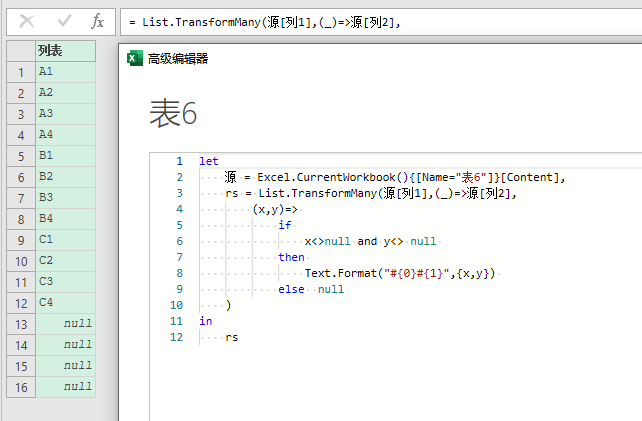The image size is (642, 421).
Task: Cancel formula edit with the X icon
Action: (27, 21)
